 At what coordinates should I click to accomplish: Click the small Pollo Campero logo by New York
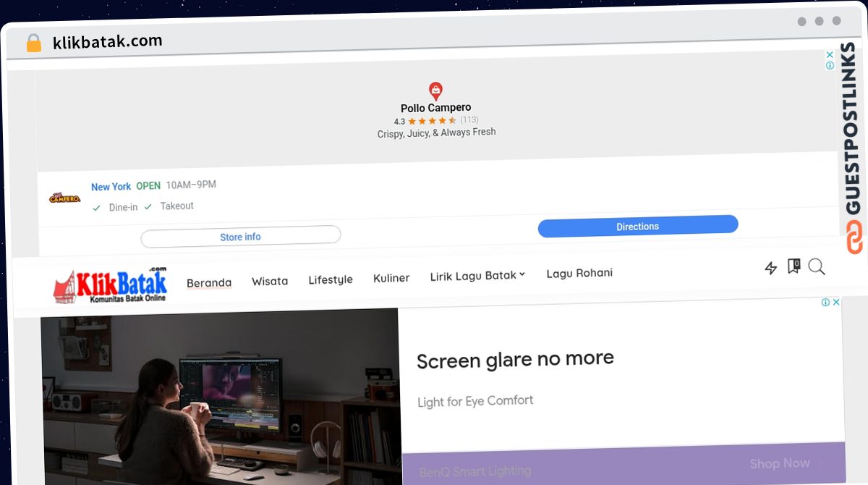pos(64,197)
